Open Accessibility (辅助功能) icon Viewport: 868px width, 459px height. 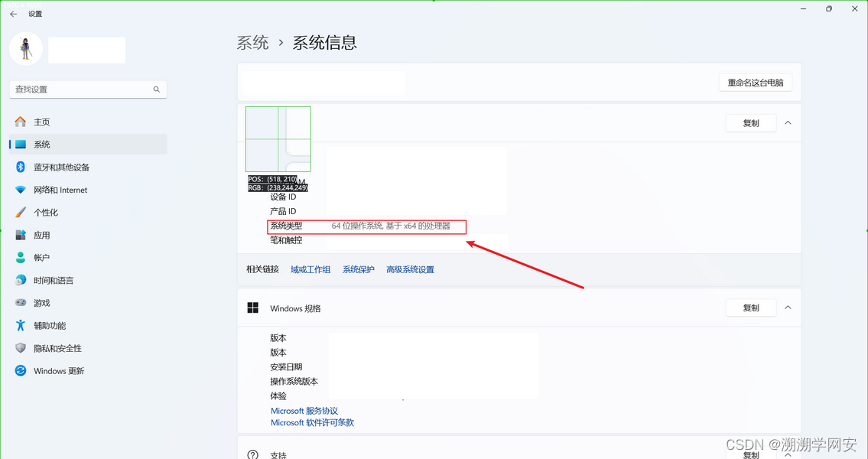coord(21,325)
